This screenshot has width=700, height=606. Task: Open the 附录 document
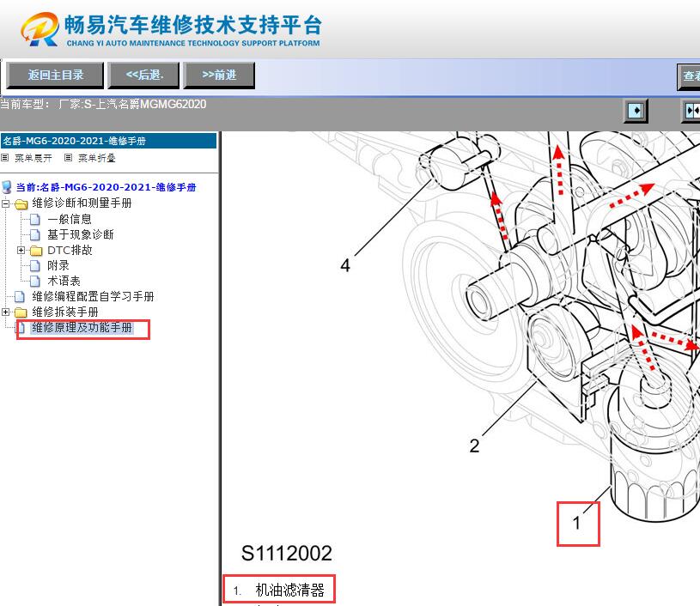pyautogui.click(x=58, y=265)
